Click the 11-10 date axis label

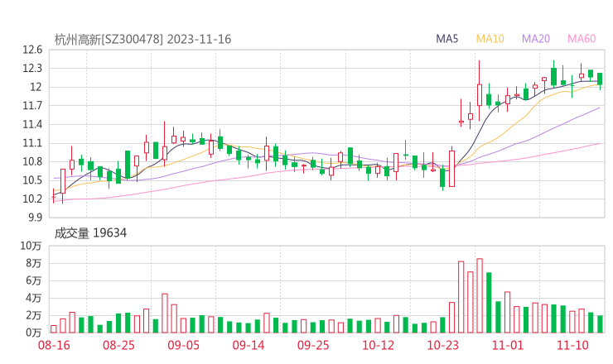572,345
